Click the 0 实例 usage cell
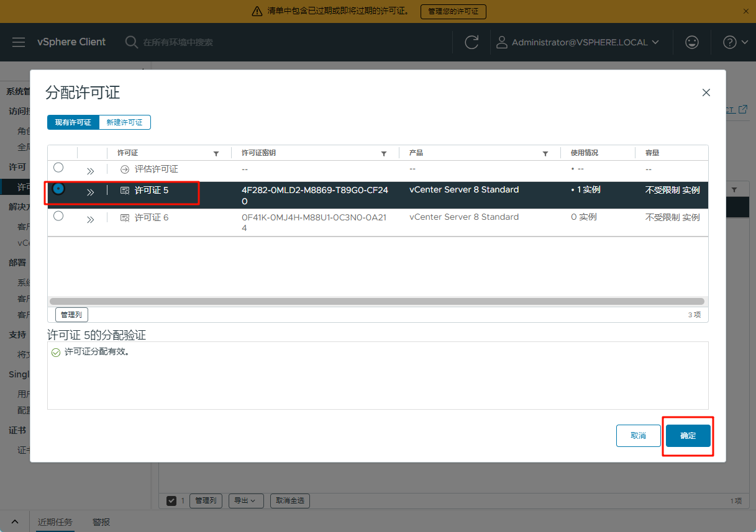 point(584,217)
